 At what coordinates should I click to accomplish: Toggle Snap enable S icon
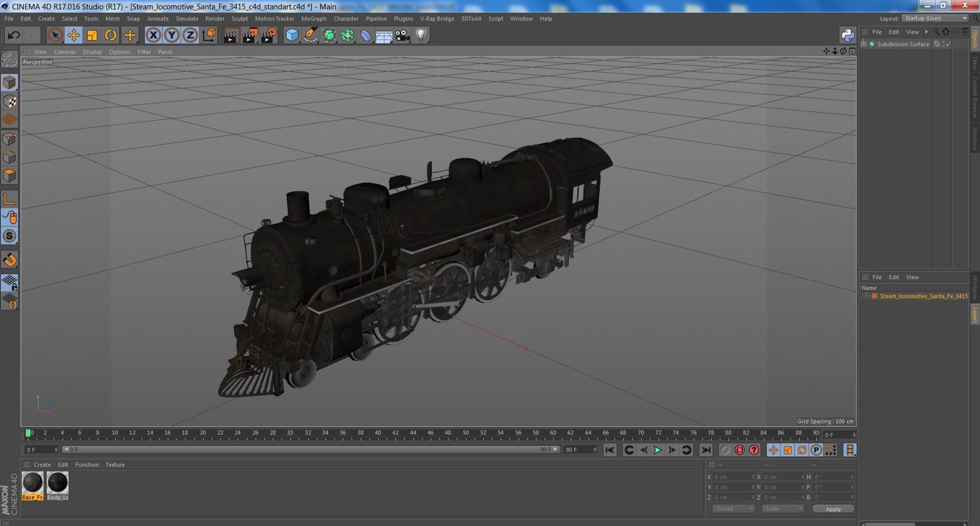(x=10, y=236)
